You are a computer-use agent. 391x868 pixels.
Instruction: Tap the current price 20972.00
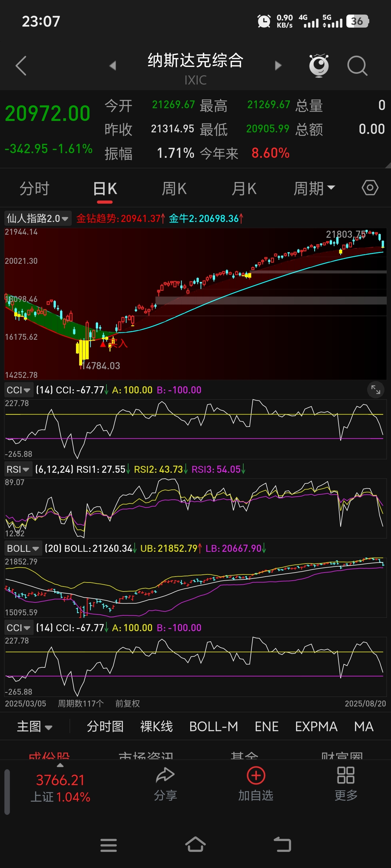tap(47, 113)
